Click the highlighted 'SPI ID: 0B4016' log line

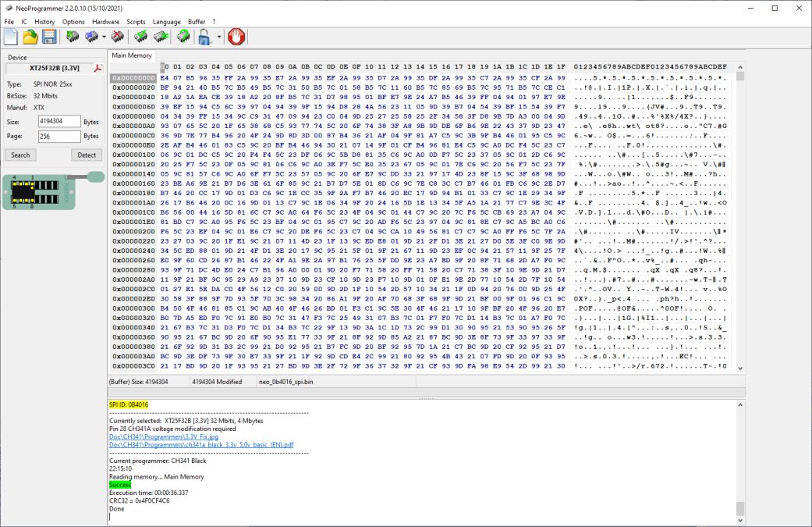coord(129,404)
